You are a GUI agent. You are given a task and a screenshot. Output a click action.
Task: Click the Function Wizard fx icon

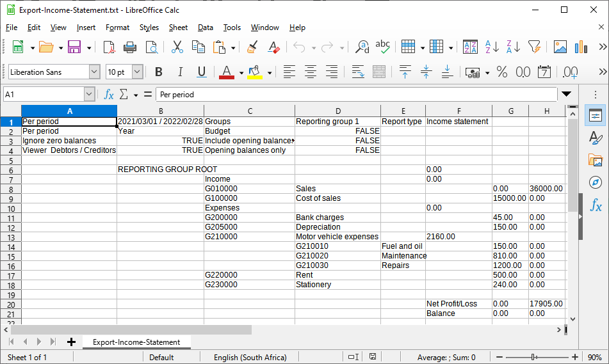point(109,95)
